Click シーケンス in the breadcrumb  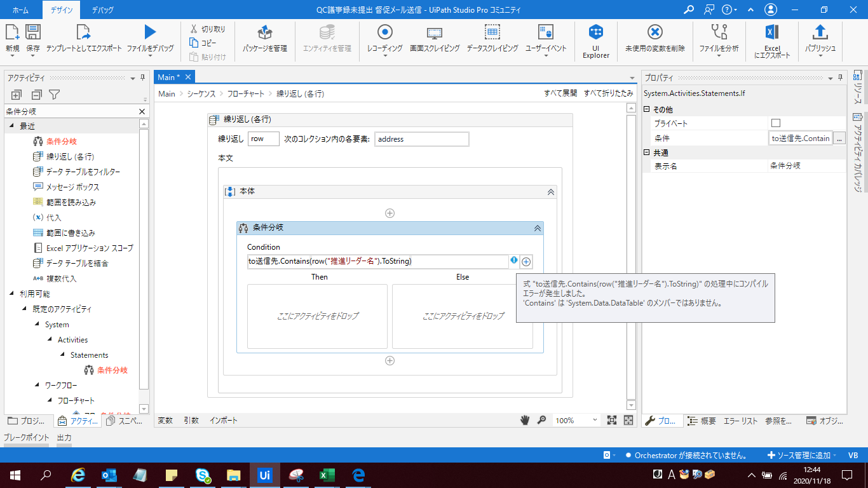[201, 93]
